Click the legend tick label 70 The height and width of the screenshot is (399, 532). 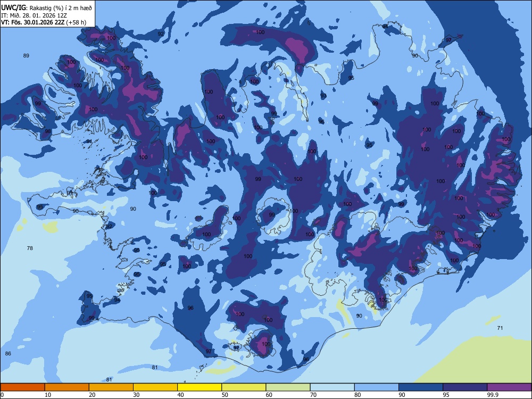coord(313,395)
